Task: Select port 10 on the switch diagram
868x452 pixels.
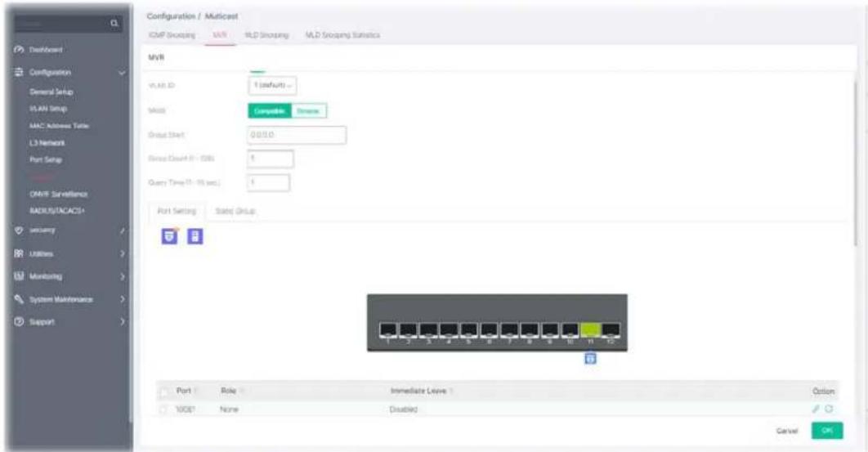Action: pos(570,330)
